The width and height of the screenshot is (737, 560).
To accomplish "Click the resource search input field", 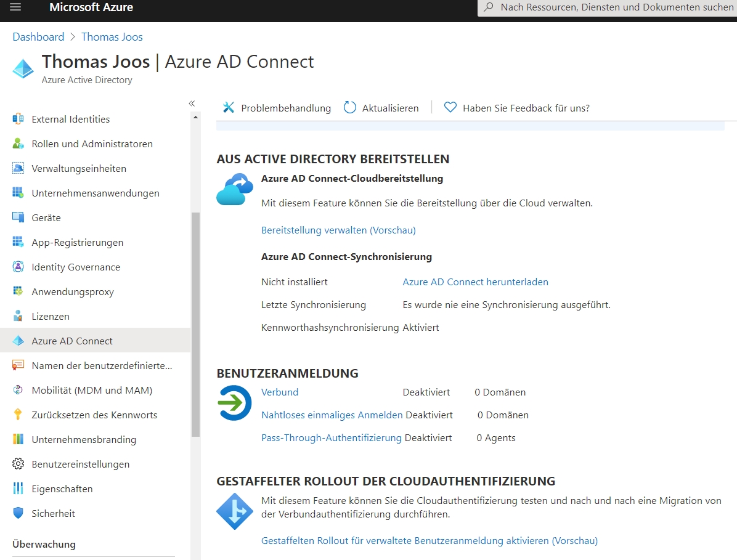I will click(607, 7).
